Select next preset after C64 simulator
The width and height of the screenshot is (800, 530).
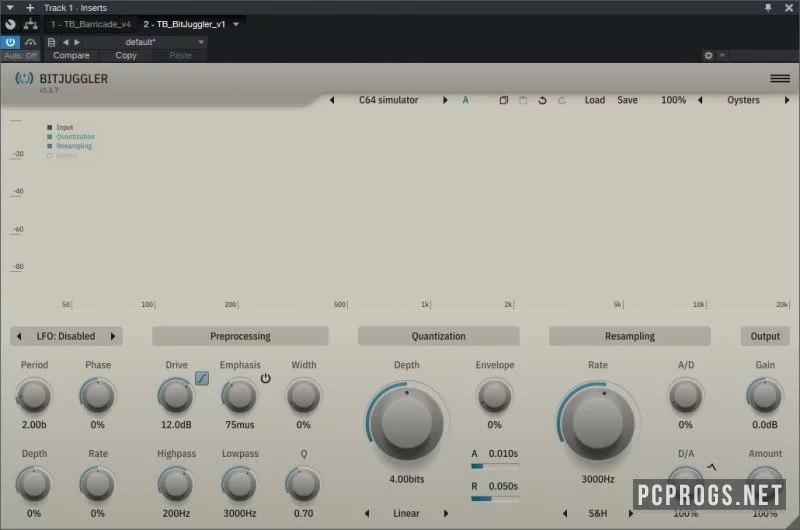tap(445, 100)
